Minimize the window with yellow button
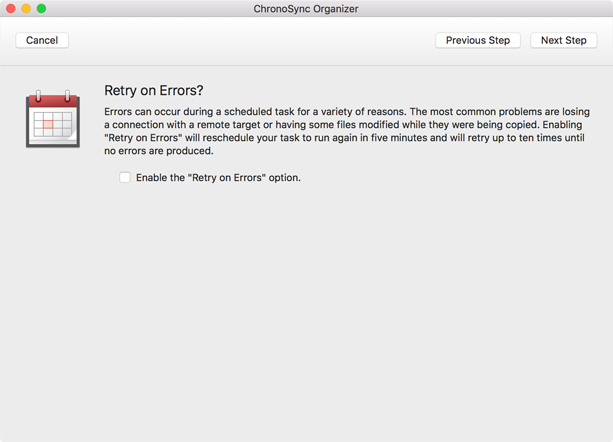The image size is (613, 442). [x=26, y=8]
